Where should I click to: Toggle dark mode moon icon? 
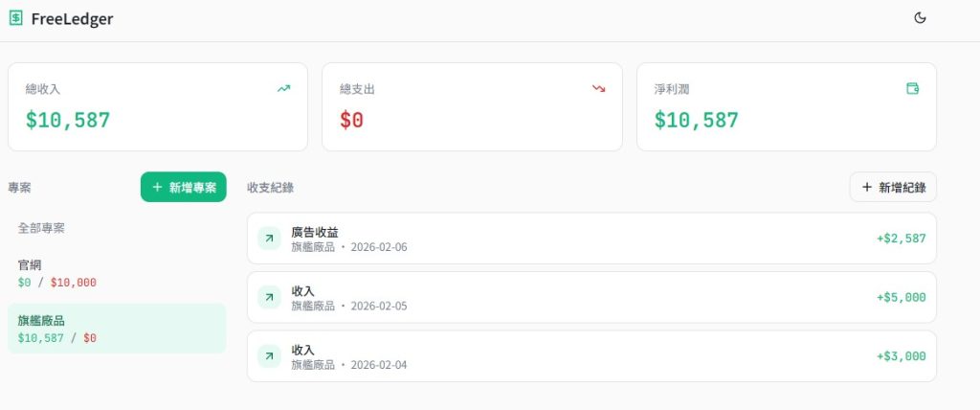tap(921, 18)
